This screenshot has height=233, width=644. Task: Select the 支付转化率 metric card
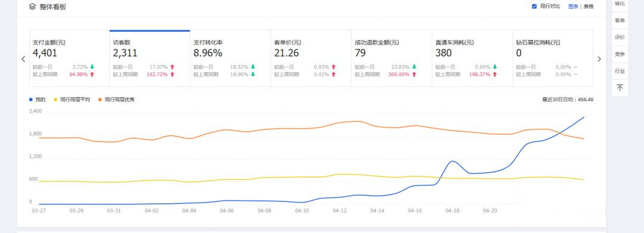[x=230, y=58]
